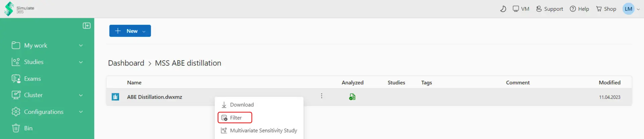Viewport: 644px width, 139px height.
Task: Go to Dashboard breadcrumb
Action: (126, 63)
